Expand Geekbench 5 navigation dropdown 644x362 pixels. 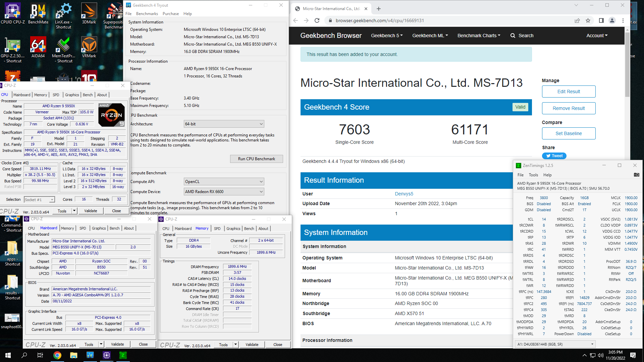387,36
